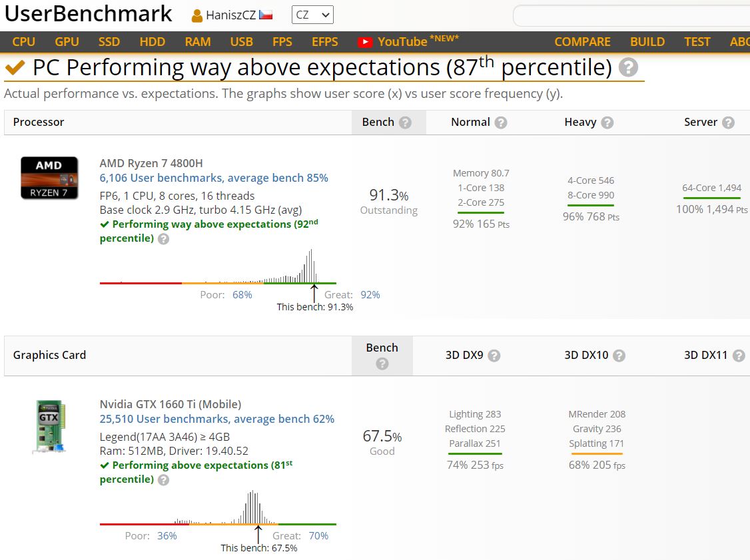Click the user profile icon beside HaniszCZ

tap(197, 15)
